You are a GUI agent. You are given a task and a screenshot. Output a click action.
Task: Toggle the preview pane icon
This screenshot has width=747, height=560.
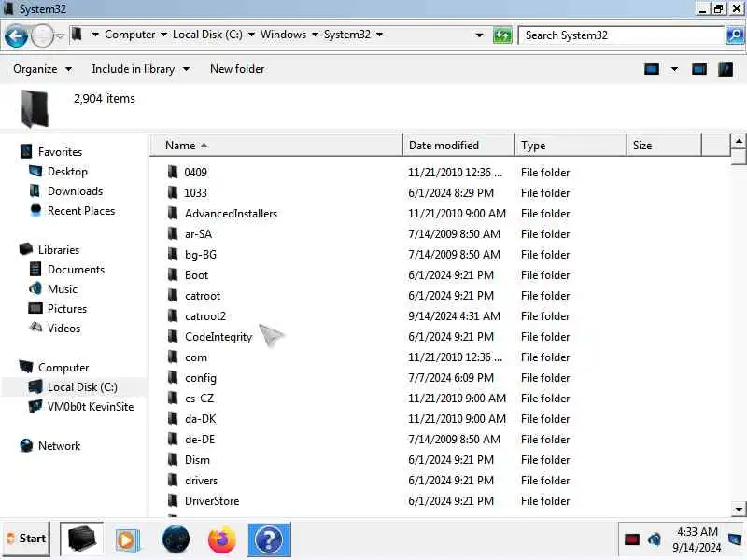[x=698, y=69]
